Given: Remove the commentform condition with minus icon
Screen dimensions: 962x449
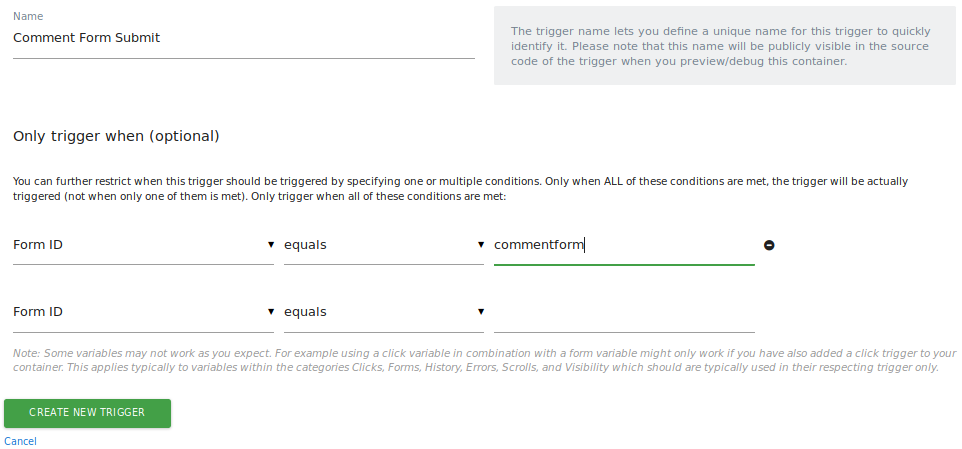Looking at the screenshot, I should click(x=769, y=245).
